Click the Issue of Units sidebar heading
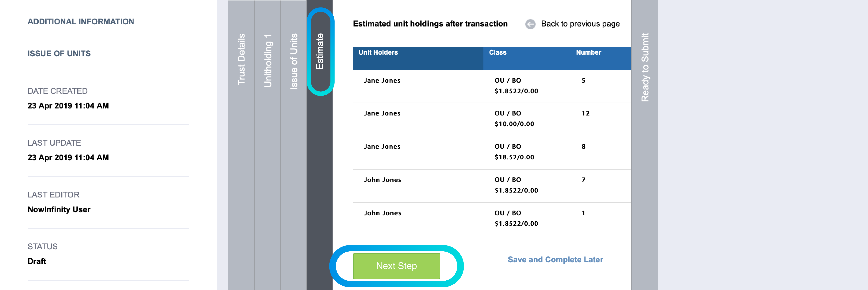This screenshot has height=290, width=868. click(59, 54)
